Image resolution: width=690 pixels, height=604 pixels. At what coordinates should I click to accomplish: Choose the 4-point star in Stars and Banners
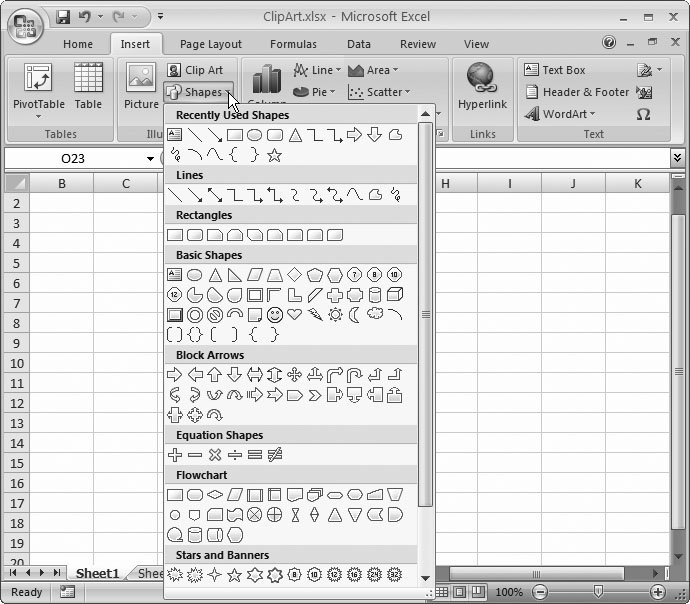point(214,575)
